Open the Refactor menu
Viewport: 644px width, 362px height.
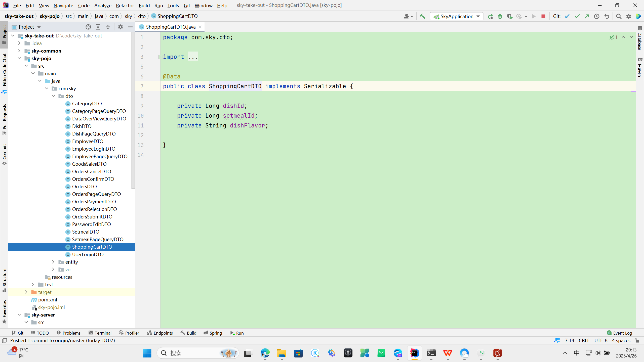coord(125,5)
